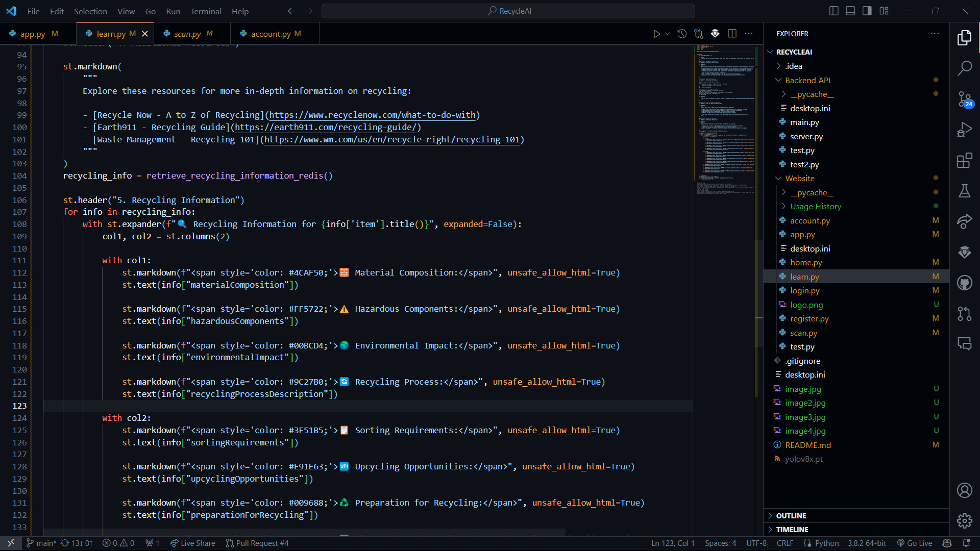Split the editor to the right
Image resolution: width=980 pixels, height=551 pixels.
732,34
